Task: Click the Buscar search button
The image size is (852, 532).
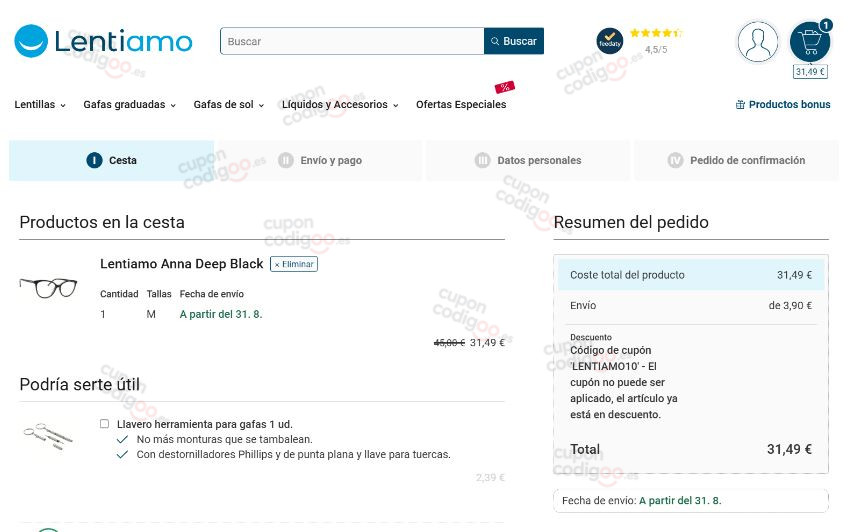Action: pyautogui.click(x=513, y=41)
